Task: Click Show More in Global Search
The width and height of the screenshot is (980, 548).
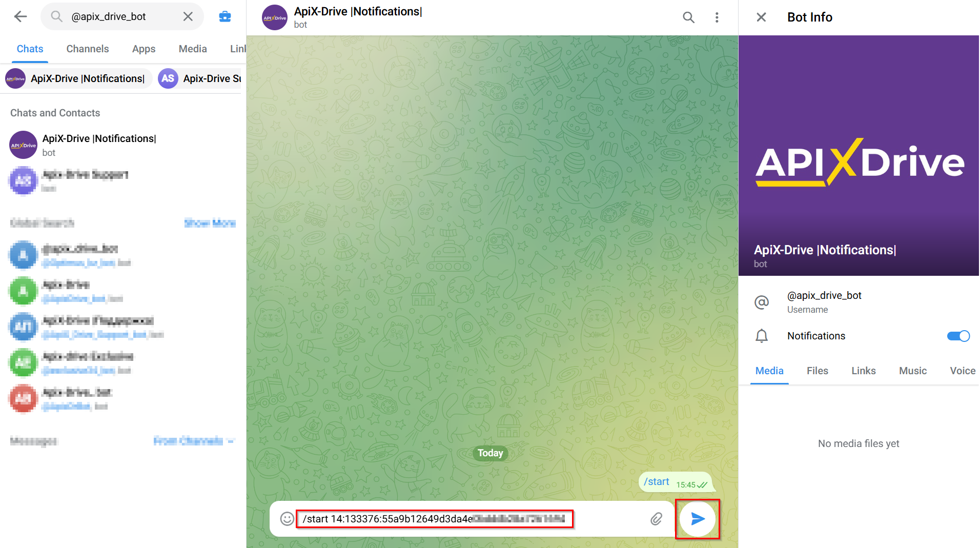Action: click(x=210, y=223)
